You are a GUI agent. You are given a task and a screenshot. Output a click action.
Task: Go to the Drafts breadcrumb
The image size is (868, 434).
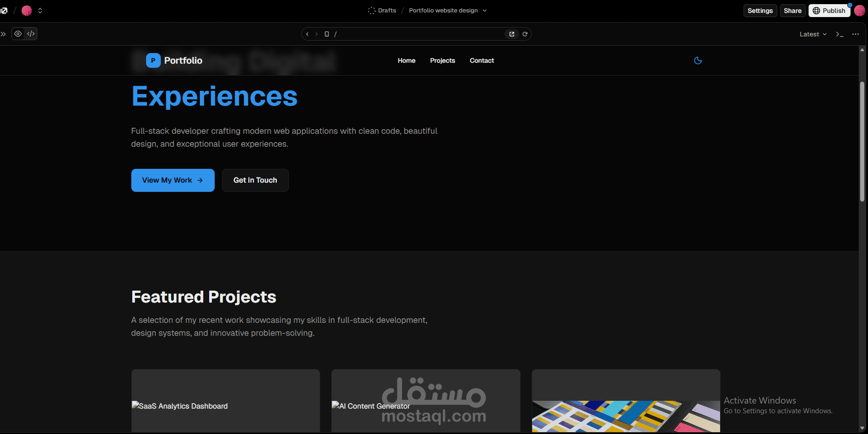[387, 10]
